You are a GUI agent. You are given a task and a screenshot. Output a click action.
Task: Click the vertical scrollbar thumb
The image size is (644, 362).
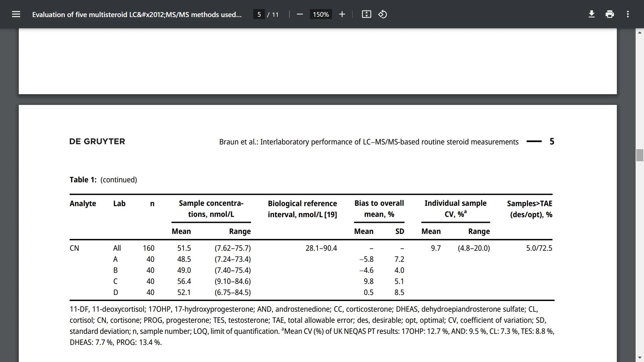(640, 155)
